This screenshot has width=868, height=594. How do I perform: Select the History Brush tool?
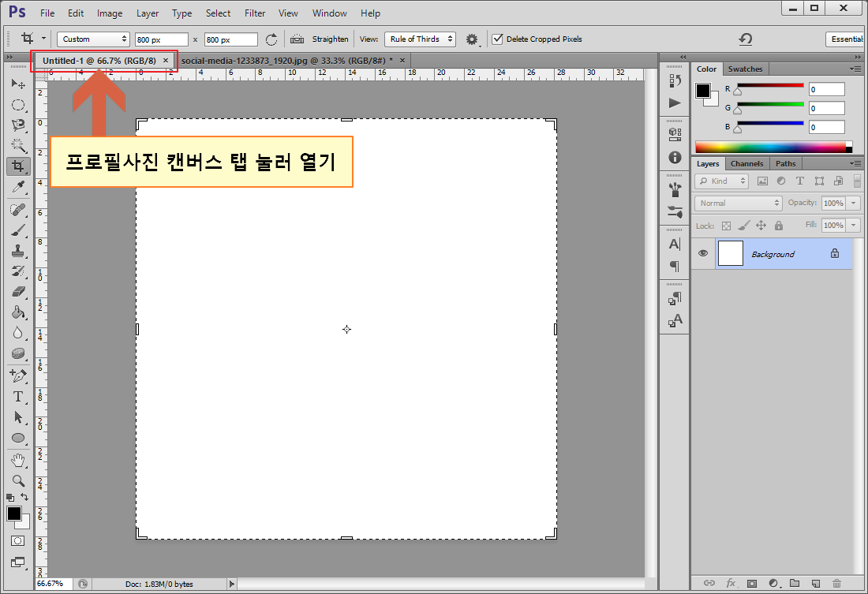click(18, 271)
